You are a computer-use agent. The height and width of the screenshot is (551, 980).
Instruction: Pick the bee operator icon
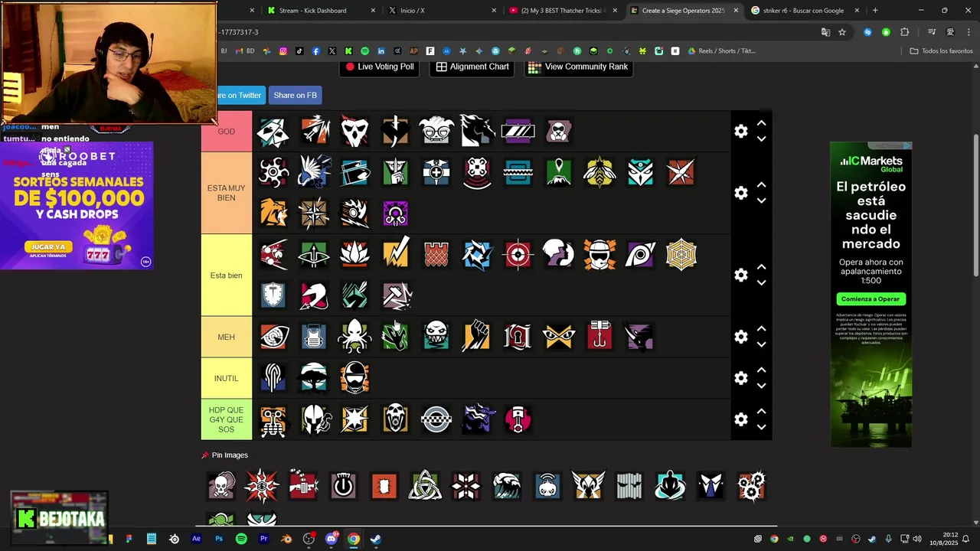[x=599, y=173]
